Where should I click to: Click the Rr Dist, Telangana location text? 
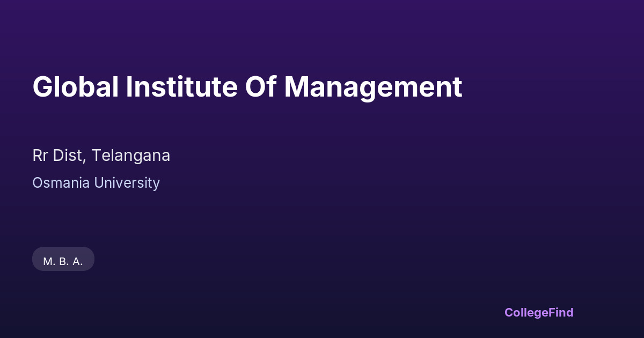pyautogui.click(x=101, y=156)
